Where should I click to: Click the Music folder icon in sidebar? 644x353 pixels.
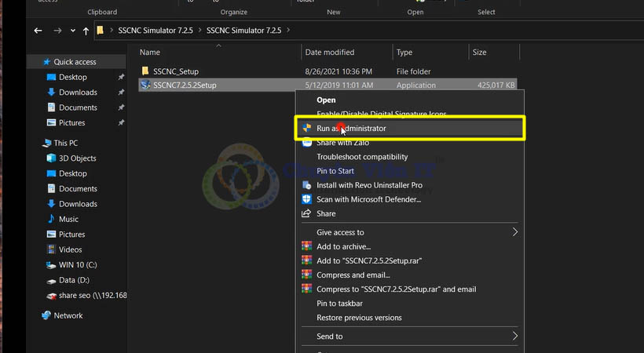[x=51, y=219]
